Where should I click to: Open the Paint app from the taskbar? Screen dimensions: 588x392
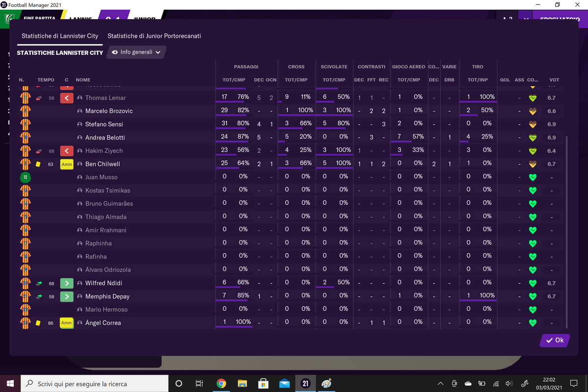[326, 383]
